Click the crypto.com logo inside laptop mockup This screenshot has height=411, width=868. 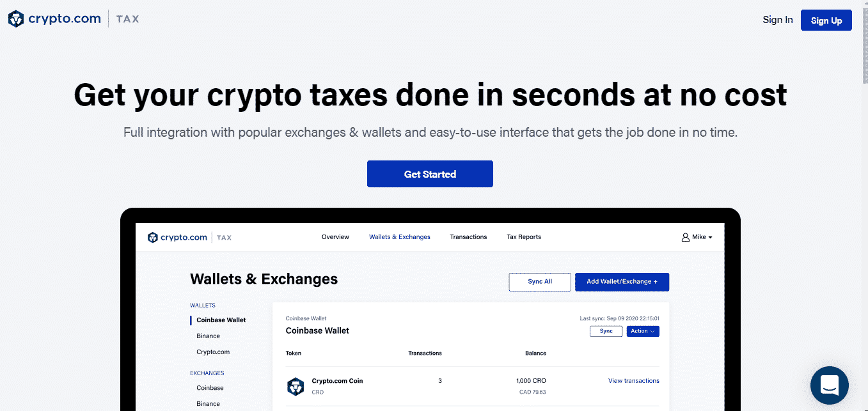(x=177, y=237)
